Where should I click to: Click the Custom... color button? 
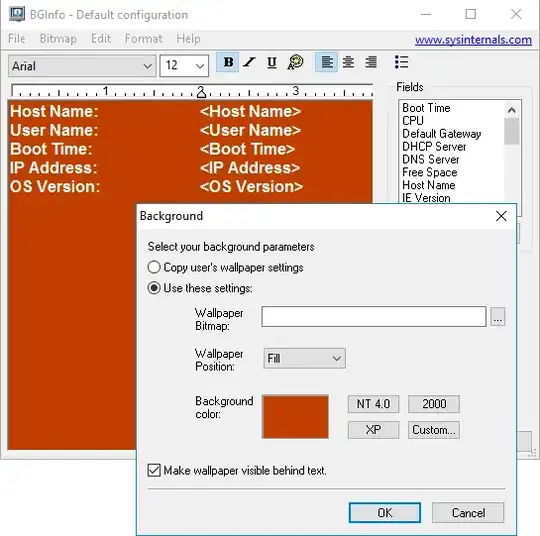[434, 430]
